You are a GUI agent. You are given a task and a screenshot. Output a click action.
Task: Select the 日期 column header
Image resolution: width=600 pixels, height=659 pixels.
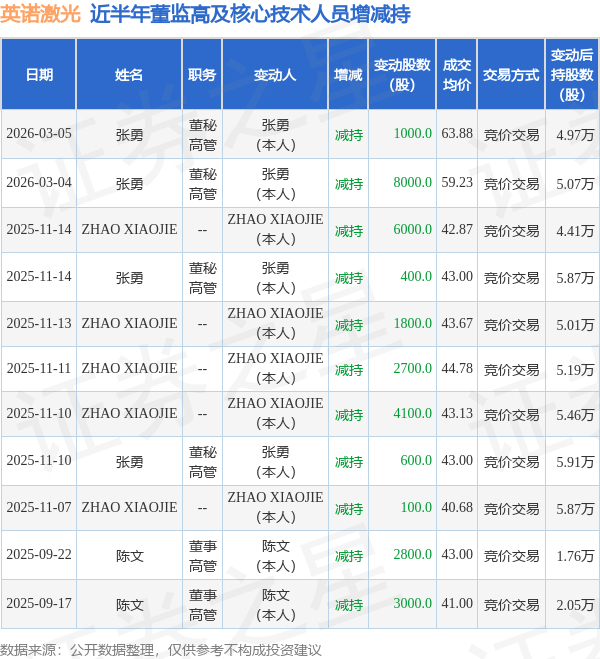pyautogui.click(x=39, y=75)
